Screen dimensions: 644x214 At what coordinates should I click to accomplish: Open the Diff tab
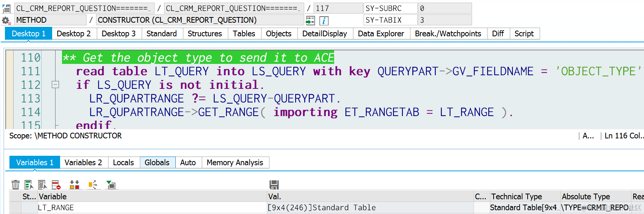[x=498, y=34]
